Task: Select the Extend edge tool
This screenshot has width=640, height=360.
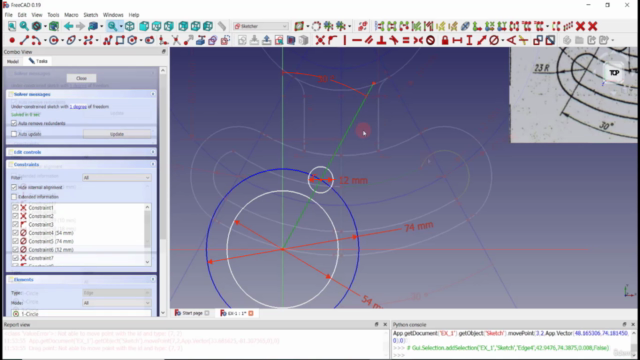Action: pos(188,40)
